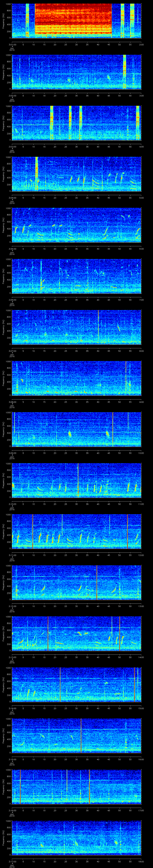Select the red vertical spike in the 3:10:00 panel

(78, 480)
